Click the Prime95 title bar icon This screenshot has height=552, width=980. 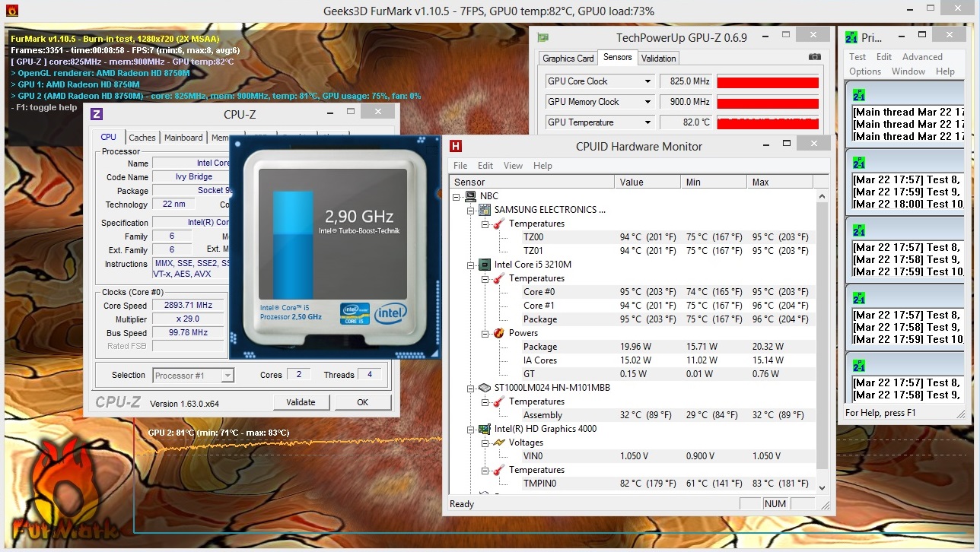[x=851, y=37]
